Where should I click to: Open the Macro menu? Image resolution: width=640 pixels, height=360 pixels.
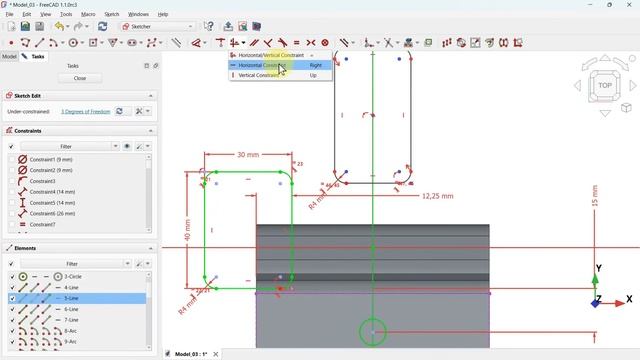pos(88,14)
